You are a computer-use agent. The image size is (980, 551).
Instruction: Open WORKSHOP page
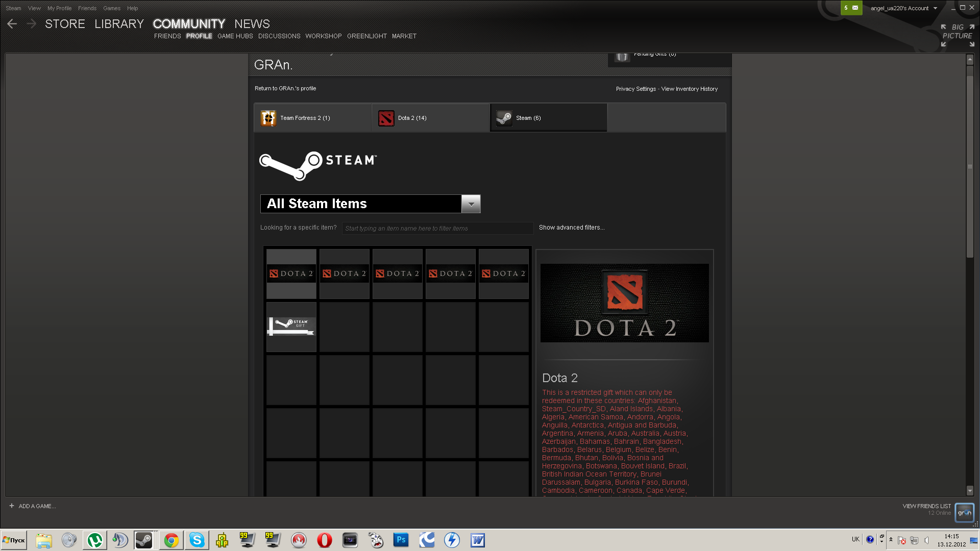coord(324,36)
